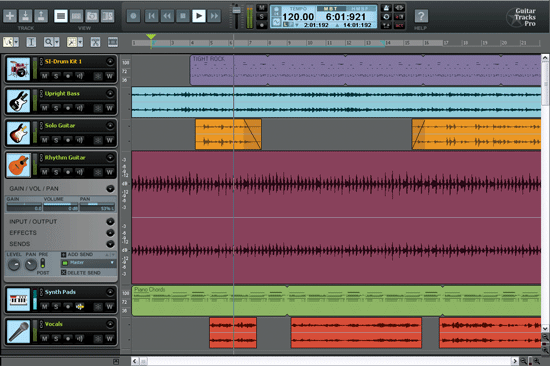
Task: Expand the Solo Guitar track
Action: (x=110, y=125)
